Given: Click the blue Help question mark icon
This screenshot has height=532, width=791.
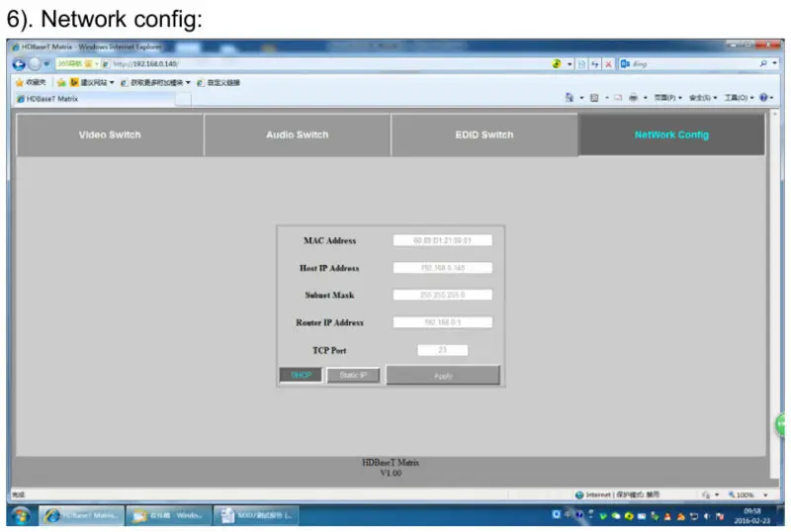Looking at the screenshot, I should (763, 98).
